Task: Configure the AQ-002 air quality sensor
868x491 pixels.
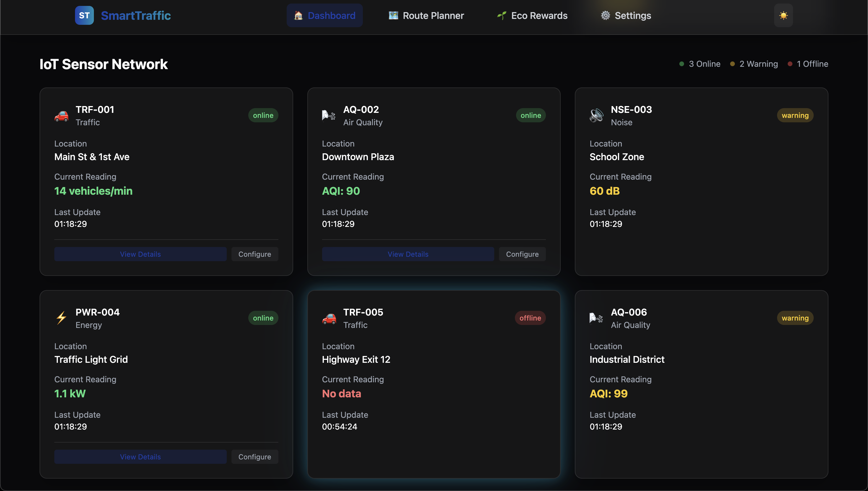Action: [x=522, y=254]
